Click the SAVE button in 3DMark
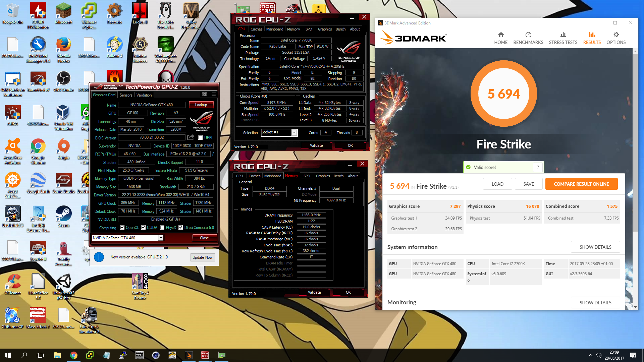Viewport: 644px width, 362px height. (x=529, y=184)
